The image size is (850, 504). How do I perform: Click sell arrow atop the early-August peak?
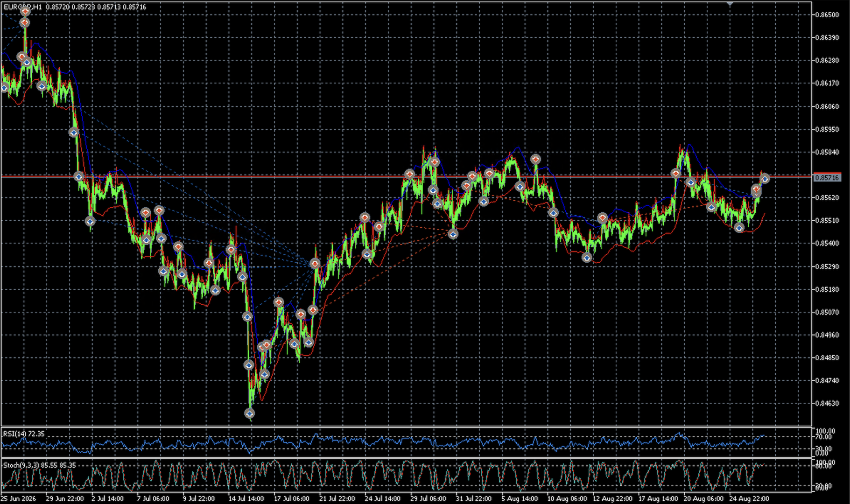(535, 159)
